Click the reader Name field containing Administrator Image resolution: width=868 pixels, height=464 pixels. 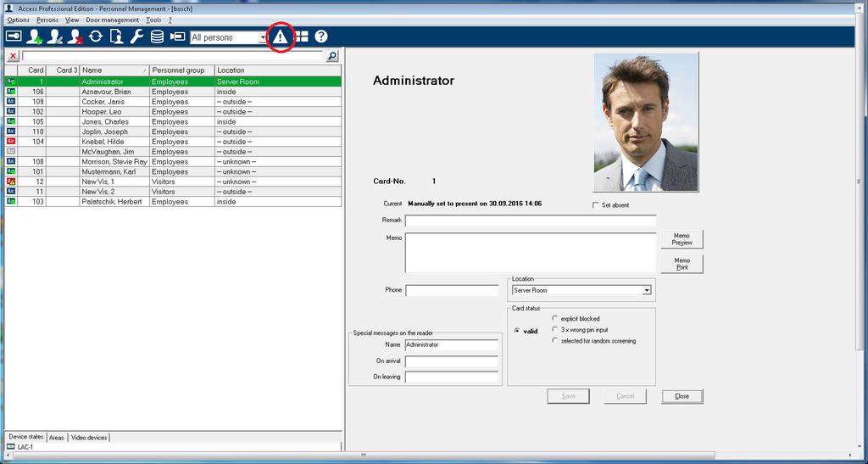(x=452, y=345)
